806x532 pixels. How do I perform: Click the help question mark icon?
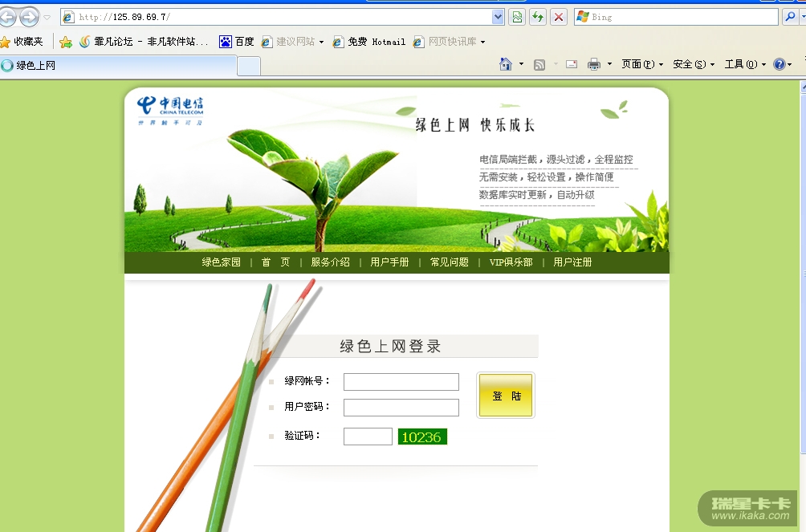coord(780,64)
